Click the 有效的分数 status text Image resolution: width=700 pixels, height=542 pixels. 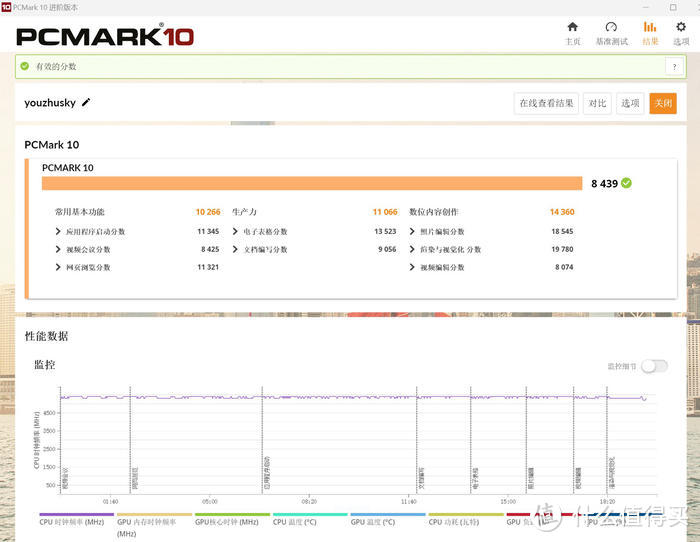click(56, 67)
